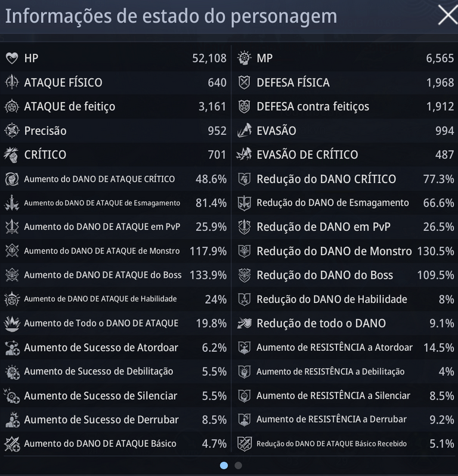The width and height of the screenshot is (458, 476).
Task: Click the EVASÃO icon
Action: coord(245,131)
